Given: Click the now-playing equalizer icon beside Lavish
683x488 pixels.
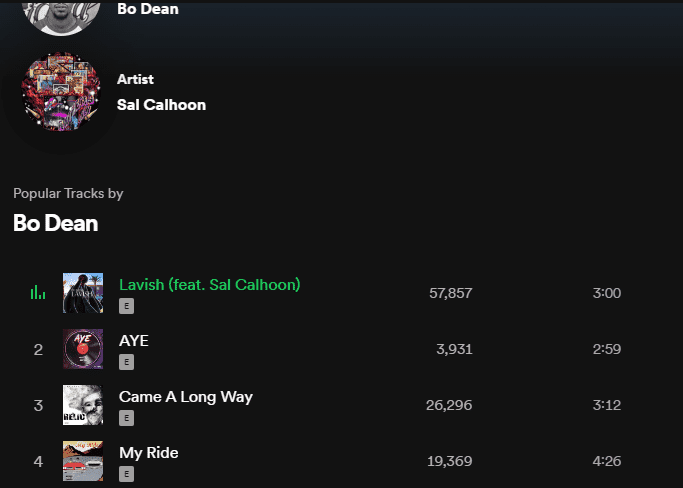Looking at the screenshot, I should (x=38, y=292).
